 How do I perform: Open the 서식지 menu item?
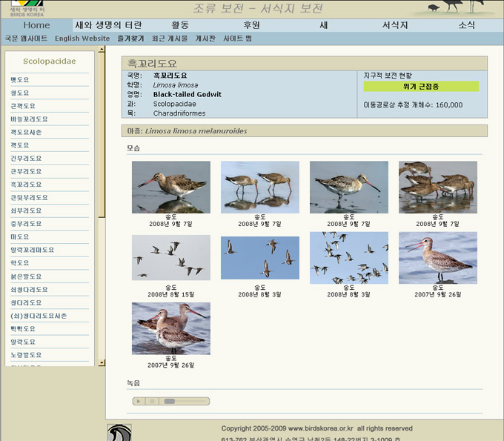tap(395, 25)
